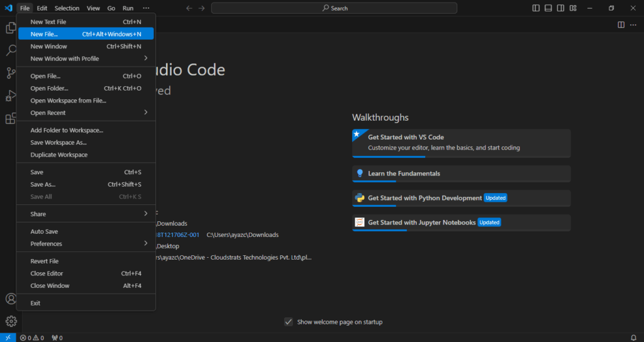Choose Revert File

(x=86, y=261)
